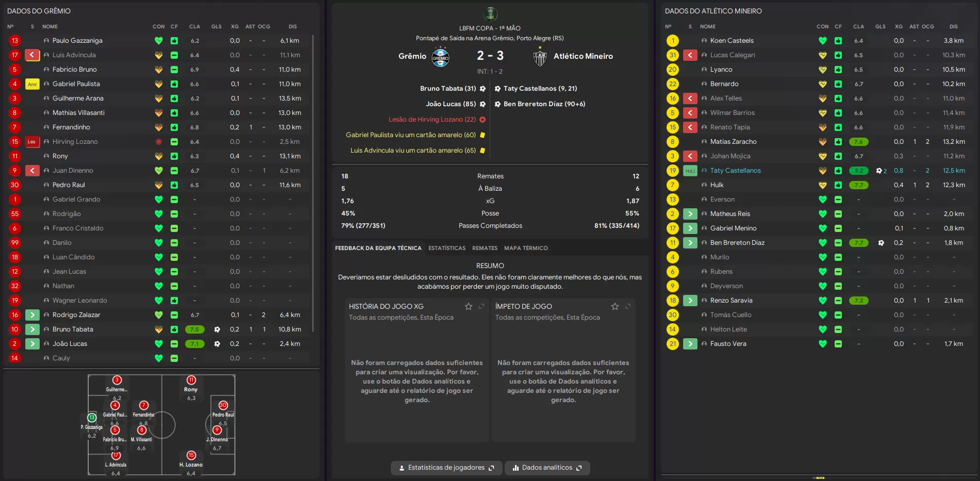Select the Johan Mojica row
This screenshot has width=980, height=481.
tap(818, 156)
